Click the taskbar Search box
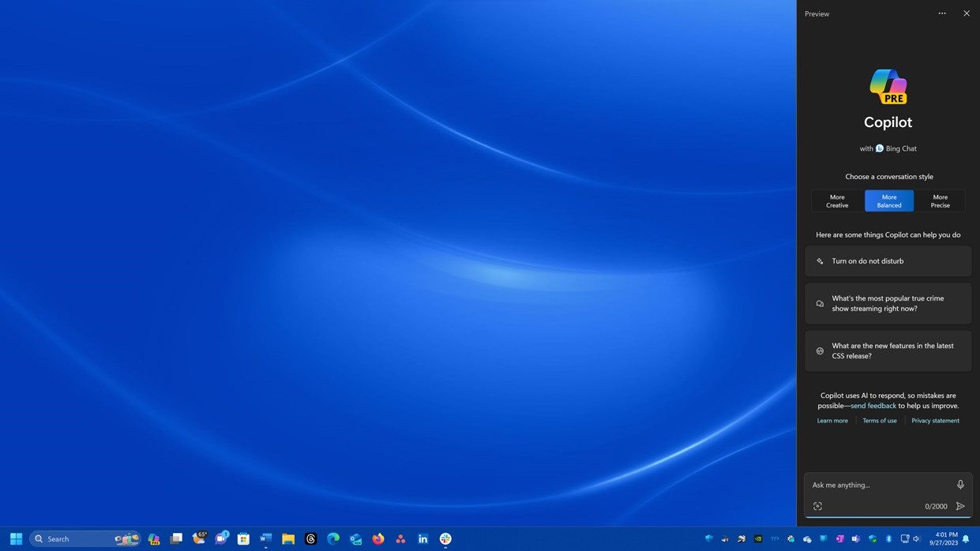This screenshot has width=980, height=551. point(84,539)
